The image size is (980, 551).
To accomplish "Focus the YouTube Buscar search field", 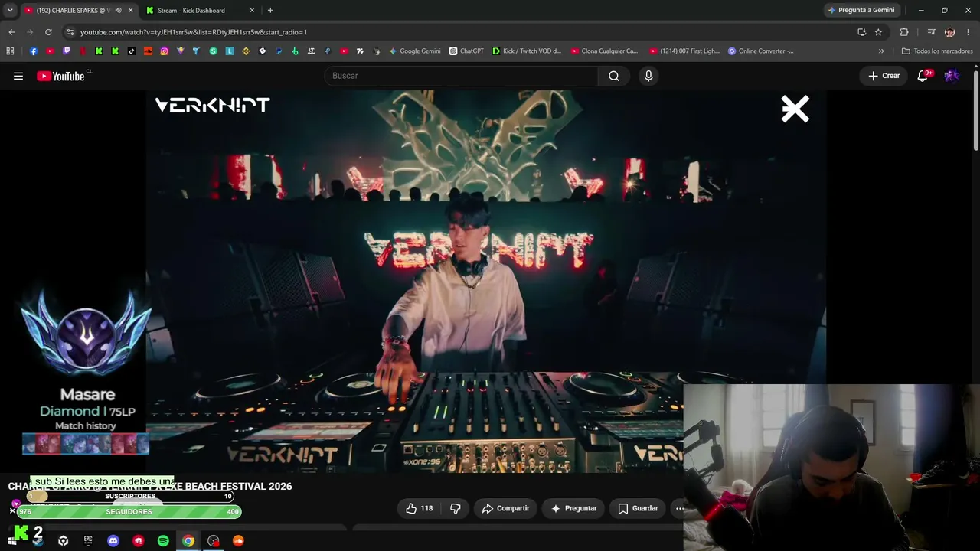I will 461,76.
